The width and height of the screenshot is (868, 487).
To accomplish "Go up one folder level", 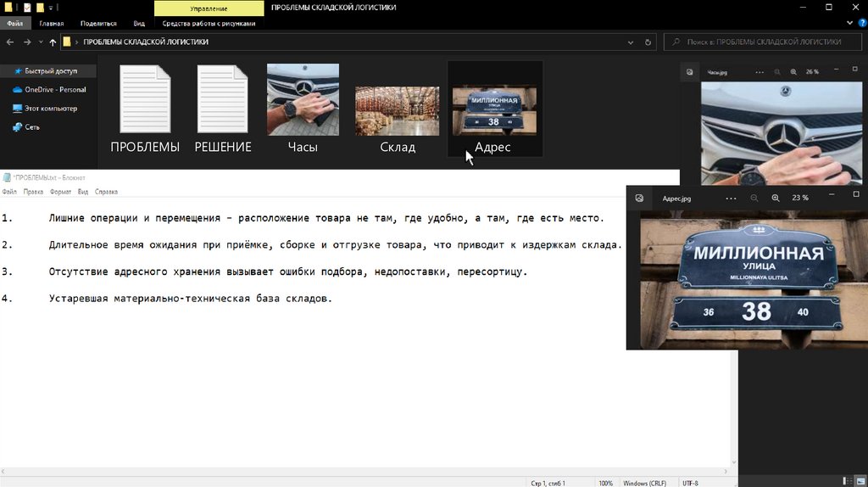I will coord(53,42).
